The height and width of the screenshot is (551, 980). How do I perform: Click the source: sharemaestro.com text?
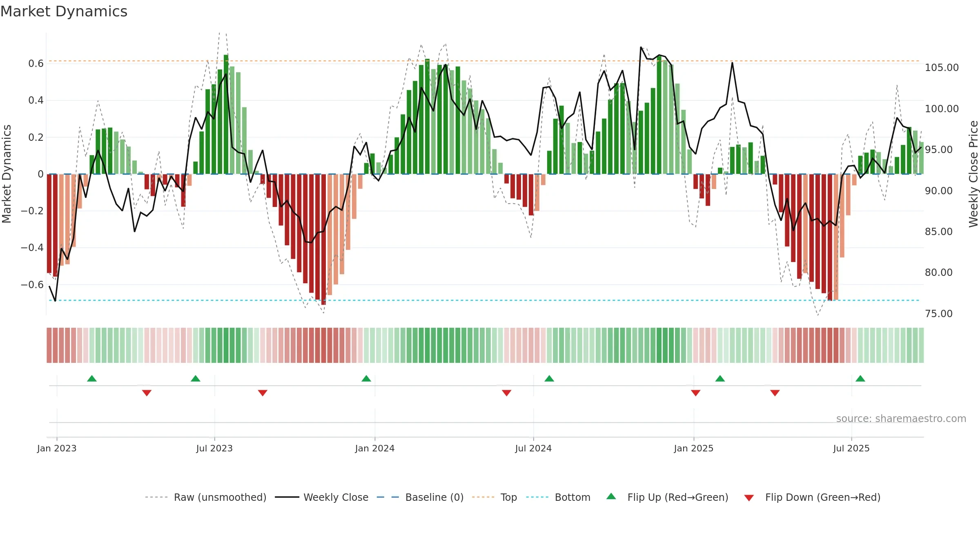pos(901,418)
